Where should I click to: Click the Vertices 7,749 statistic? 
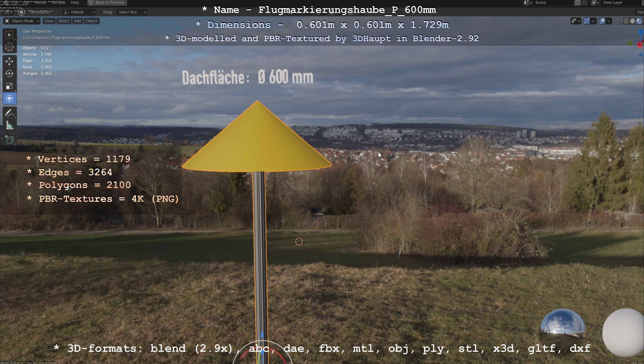[37, 54]
